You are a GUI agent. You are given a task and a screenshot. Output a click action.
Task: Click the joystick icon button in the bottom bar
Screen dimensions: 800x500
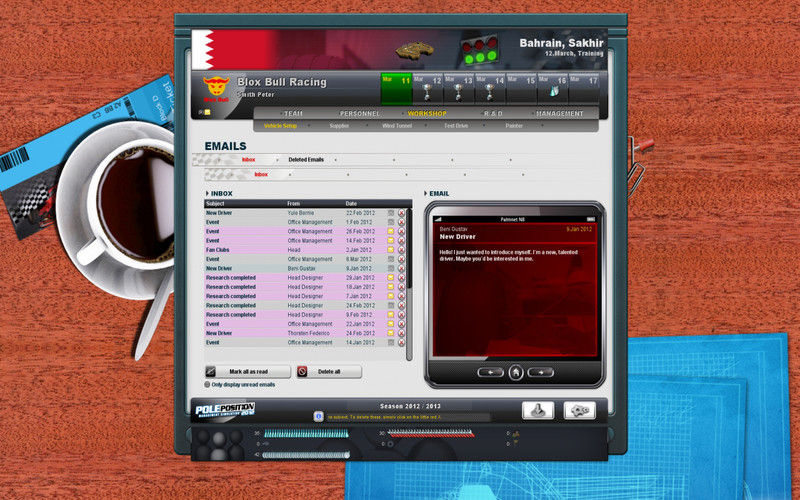pos(538,410)
